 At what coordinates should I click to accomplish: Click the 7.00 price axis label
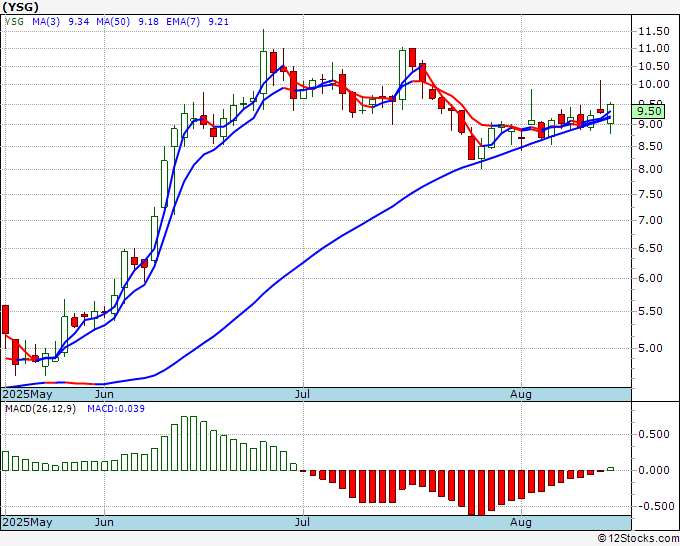point(651,220)
